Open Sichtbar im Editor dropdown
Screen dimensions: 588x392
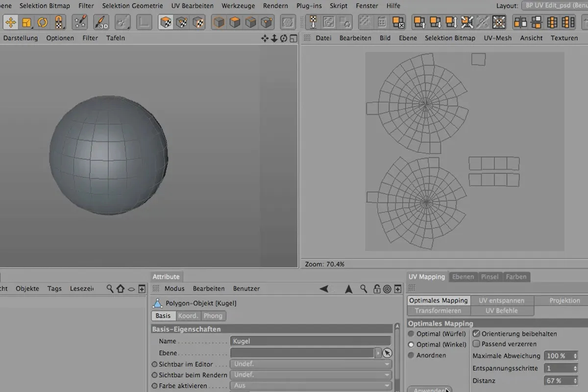pos(311,364)
